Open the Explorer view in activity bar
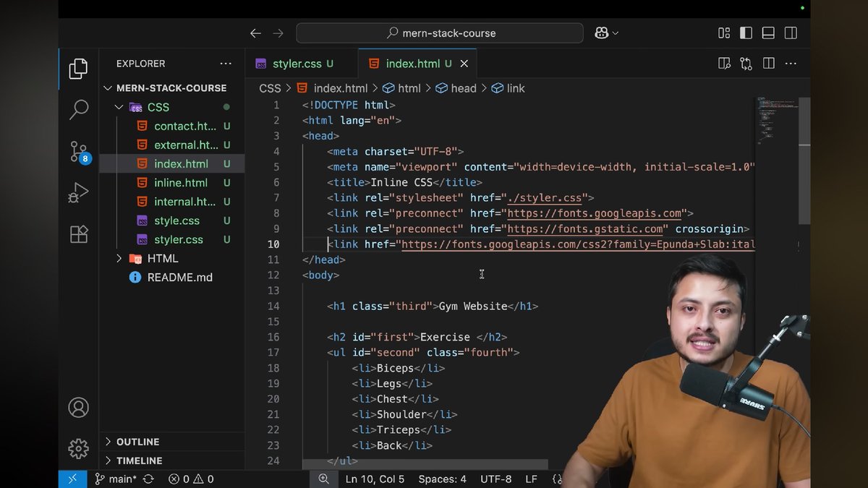This screenshot has height=488, width=868. coord(78,69)
